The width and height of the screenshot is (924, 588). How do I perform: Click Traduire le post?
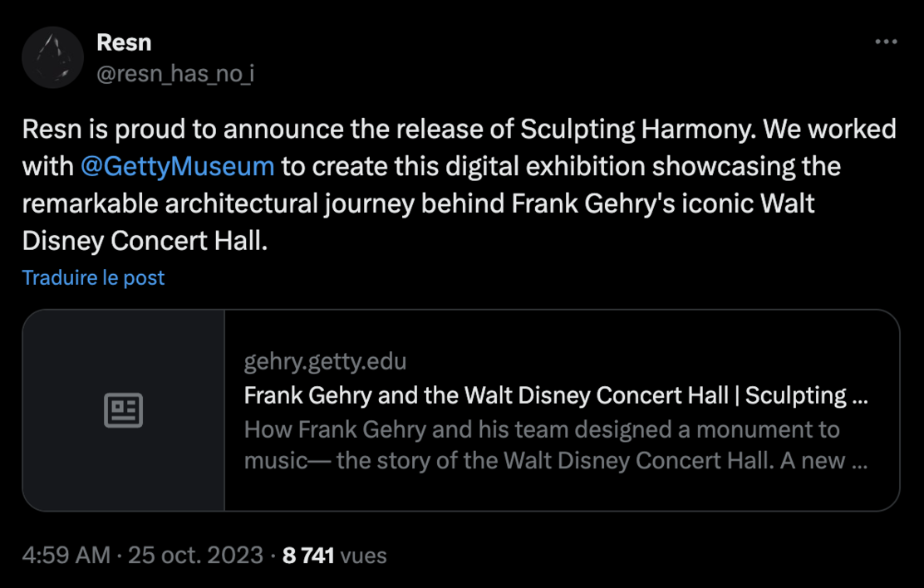point(93,277)
